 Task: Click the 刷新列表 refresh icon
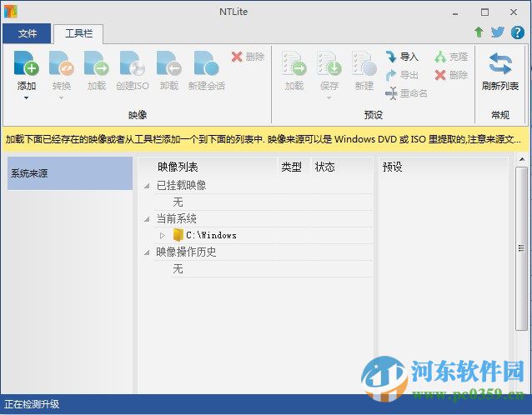click(x=500, y=63)
